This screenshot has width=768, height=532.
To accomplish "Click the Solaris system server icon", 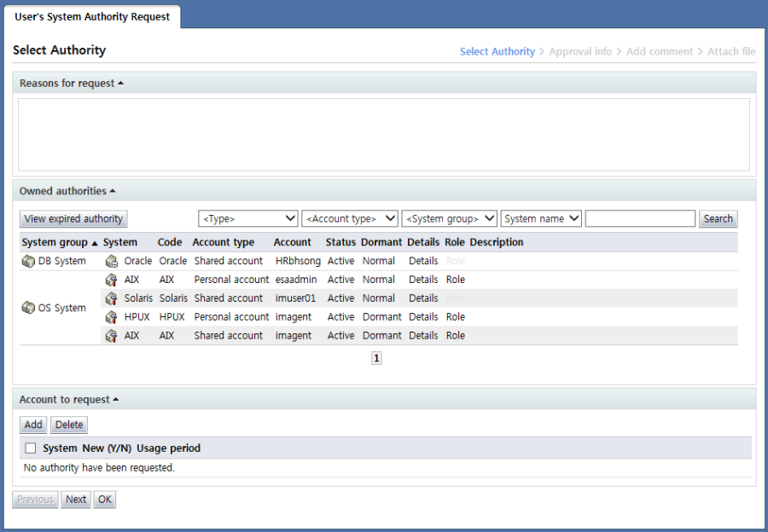I will [x=111, y=298].
